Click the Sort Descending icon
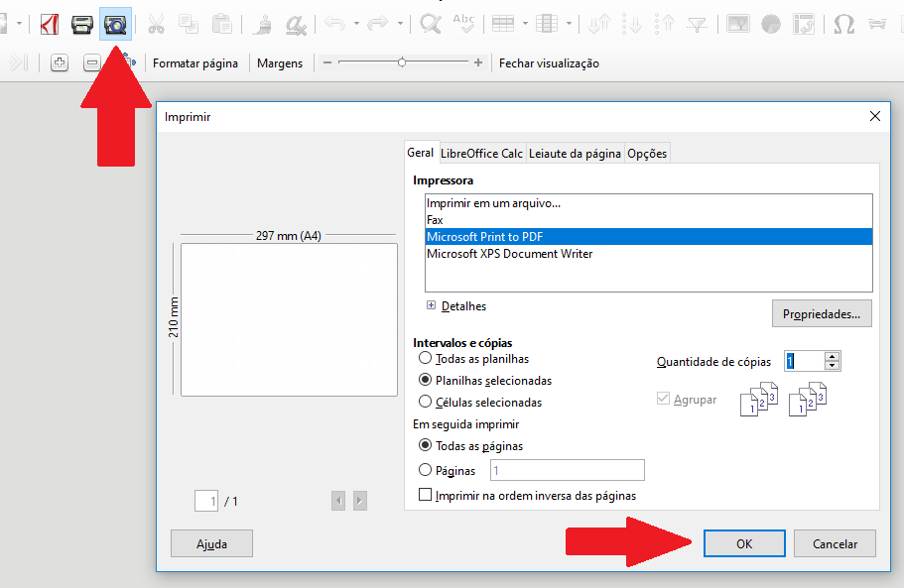The image size is (904, 588). click(x=665, y=24)
